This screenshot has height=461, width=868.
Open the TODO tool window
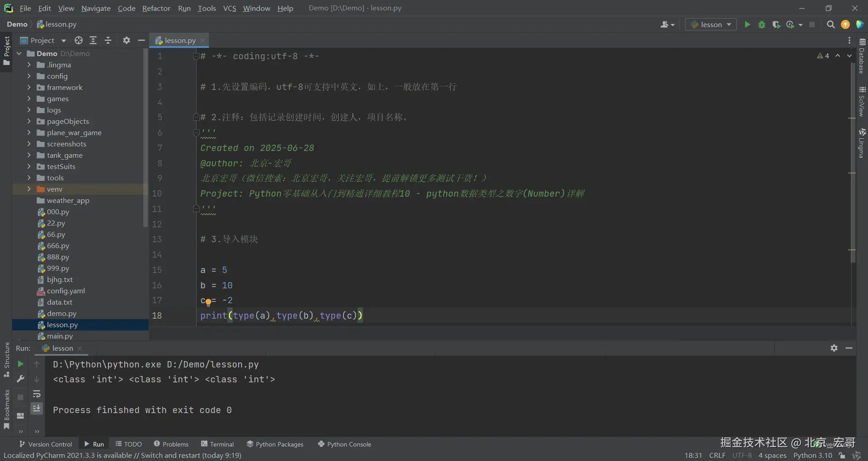click(x=129, y=444)
